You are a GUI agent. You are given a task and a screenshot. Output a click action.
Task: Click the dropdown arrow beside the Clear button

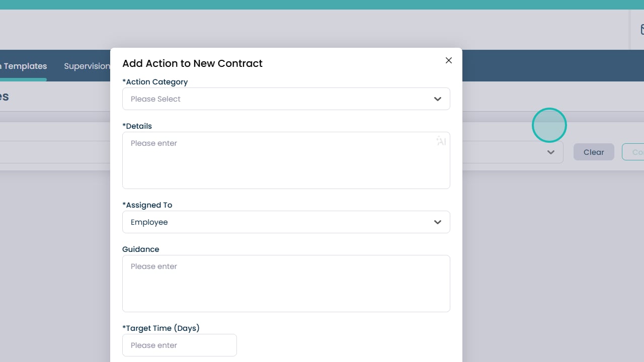tap(551, 152)
